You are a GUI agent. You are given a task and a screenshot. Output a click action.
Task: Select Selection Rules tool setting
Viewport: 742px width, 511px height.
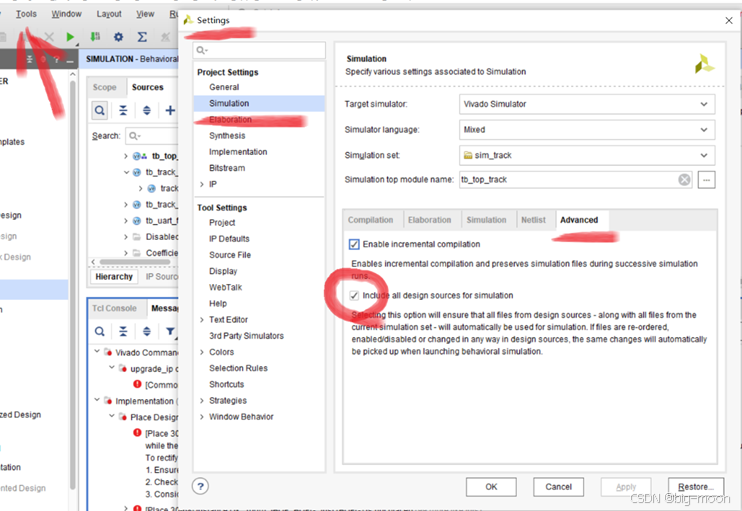pos(238,368)
